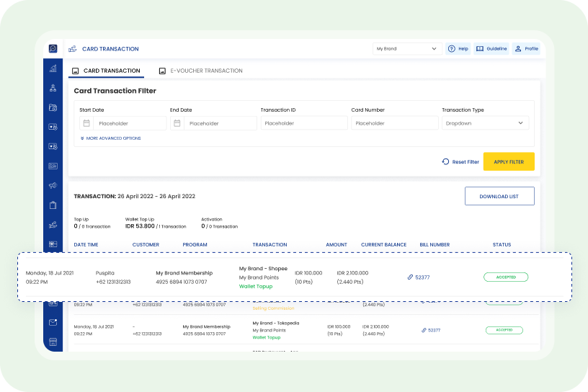
Task: Click the 'Card Transaction Filter' heading
Action: (x=115, y=91)
